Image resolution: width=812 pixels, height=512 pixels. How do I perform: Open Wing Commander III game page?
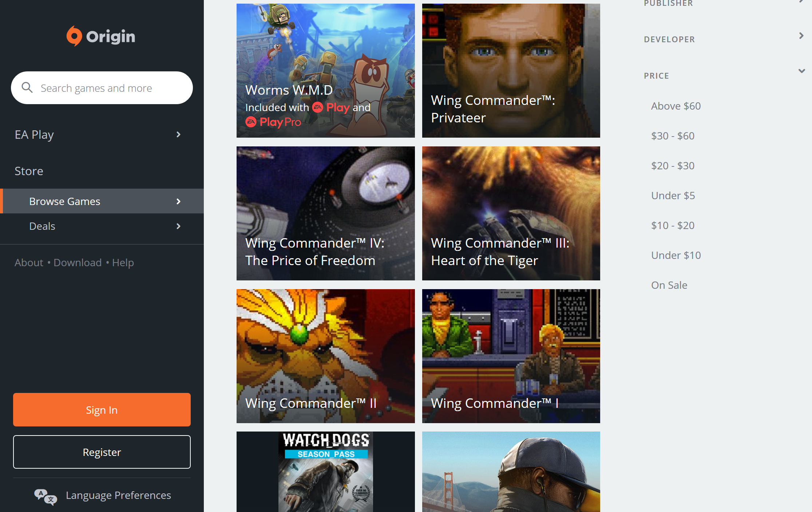click(x=511, y=213)
